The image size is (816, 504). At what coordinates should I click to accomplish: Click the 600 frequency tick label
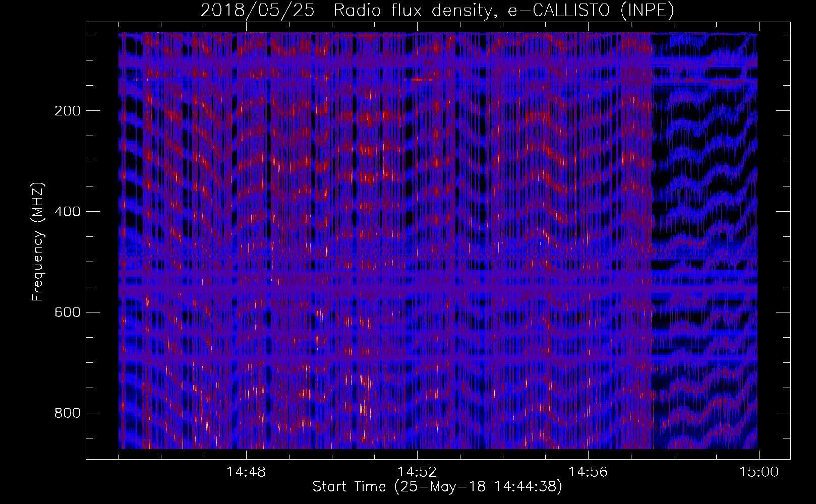[68, 312]
